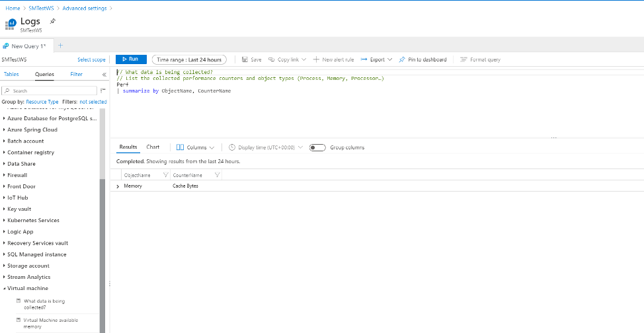Click the Export arrow icon
Image resolution: width=644 pixels, height=333 pixels.
(364, 59)
